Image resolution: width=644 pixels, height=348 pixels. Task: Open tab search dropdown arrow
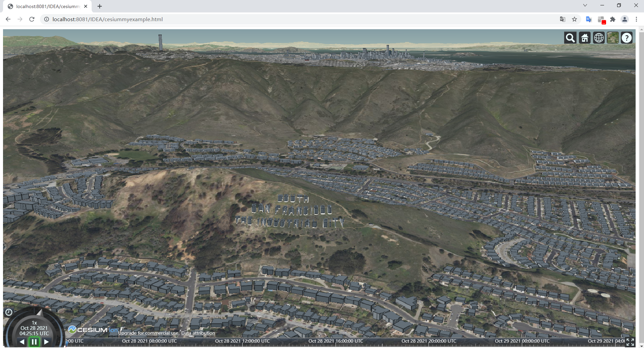pyautogui.click(x=585, y=5)
